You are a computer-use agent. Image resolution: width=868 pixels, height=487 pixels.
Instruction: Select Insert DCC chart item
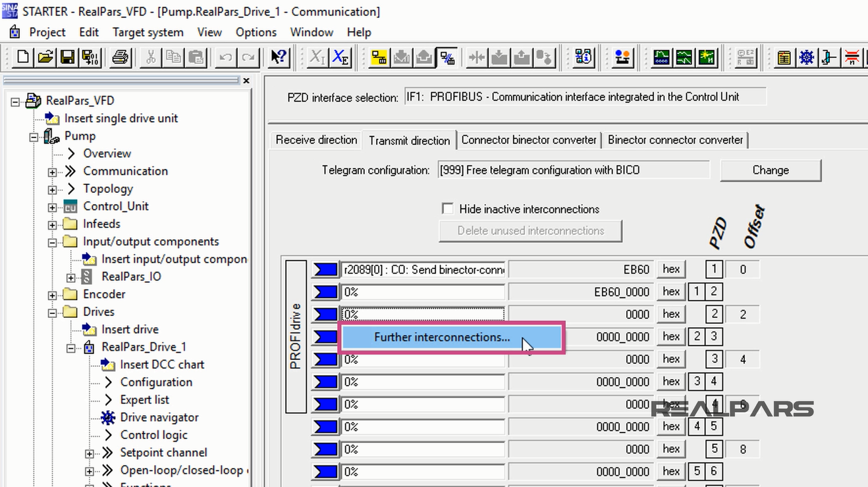[x=162, y=365]
